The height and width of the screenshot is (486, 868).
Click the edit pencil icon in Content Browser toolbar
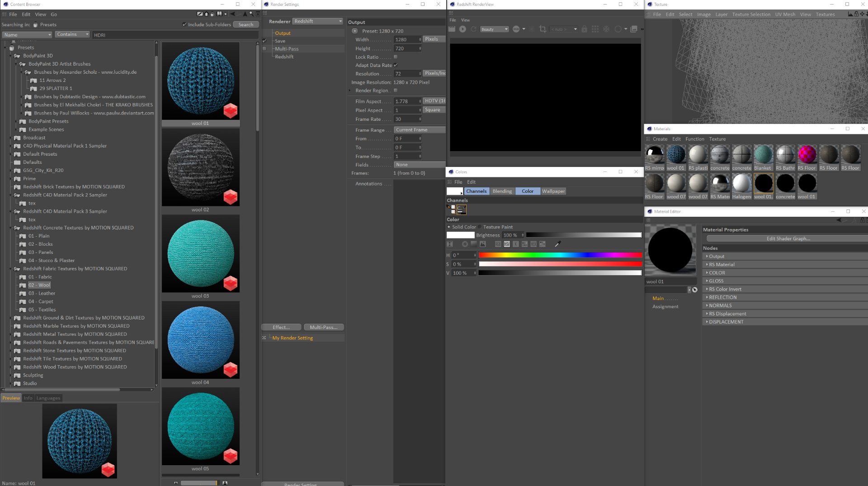200,14
